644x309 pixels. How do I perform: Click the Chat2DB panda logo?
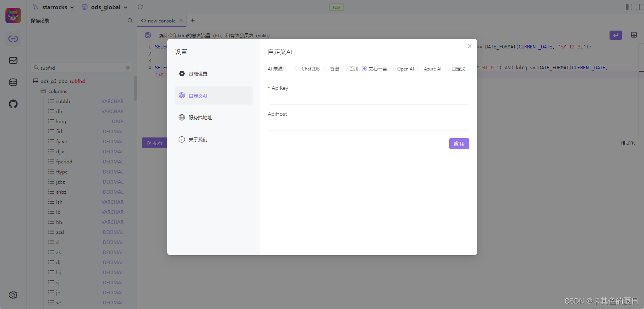[x=13, y=15]
